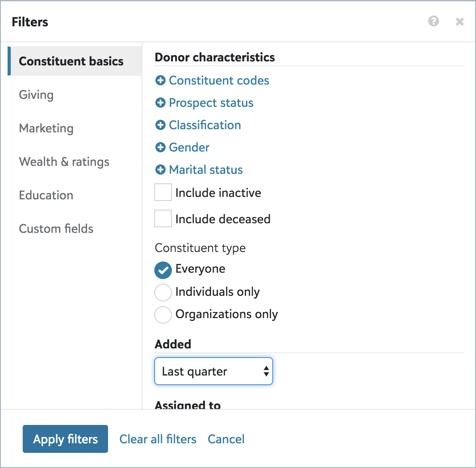The image size is (476, 468).
Task: Check the Include deceased box
Action: tap(163, 219)
